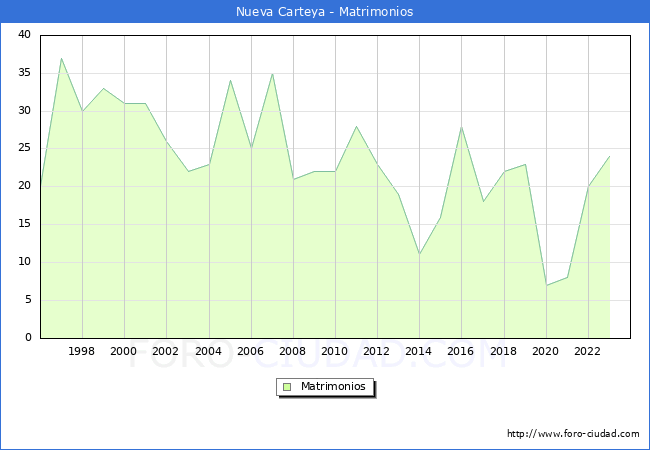Click the 2022 x-axis year label
This screenshot has width=650, height=450.
coord(588,352)
